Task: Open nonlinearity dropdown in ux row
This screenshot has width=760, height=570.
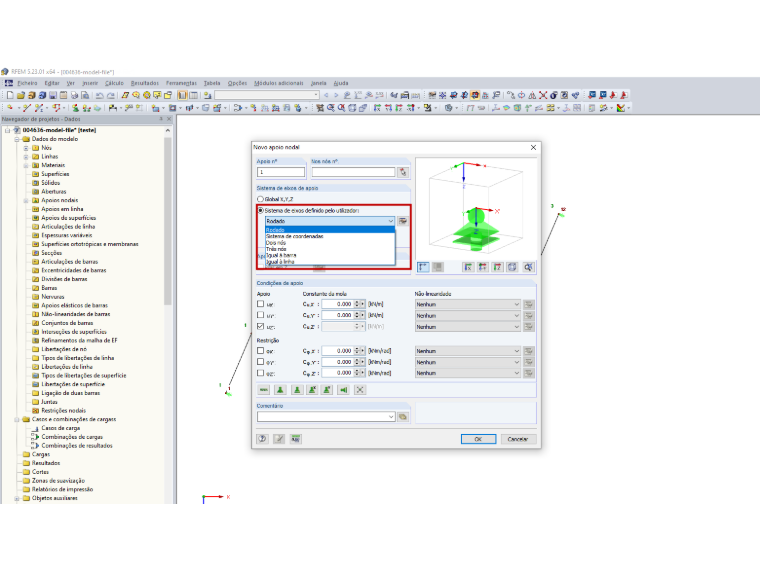Action: pyautogui.click(x=468, y=304)
